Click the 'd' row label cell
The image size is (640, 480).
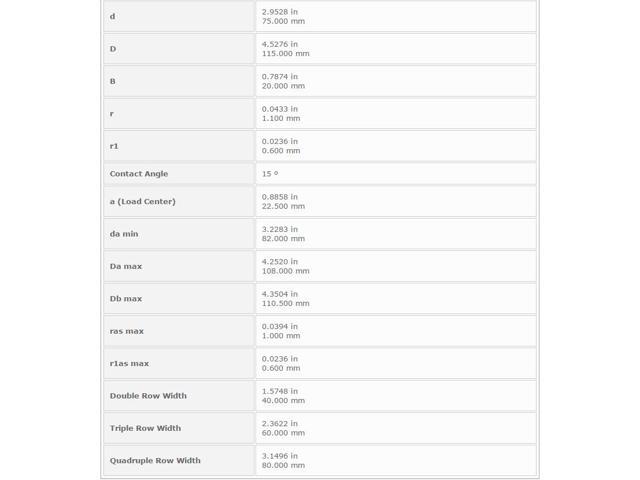click(x=179, y=16)
